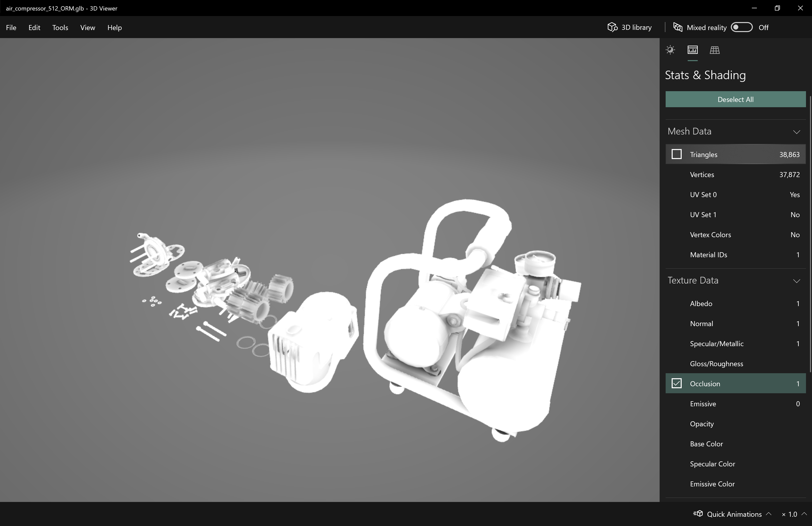
Task: Disable Mixed Reality mode toggle
Action: point(741,27)
